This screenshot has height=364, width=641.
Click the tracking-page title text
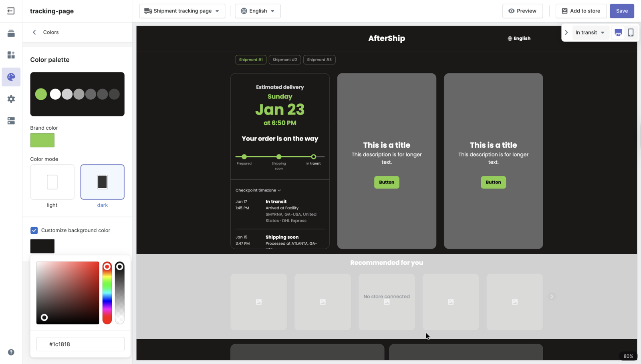pyautogui.click(x=52, y=11)
